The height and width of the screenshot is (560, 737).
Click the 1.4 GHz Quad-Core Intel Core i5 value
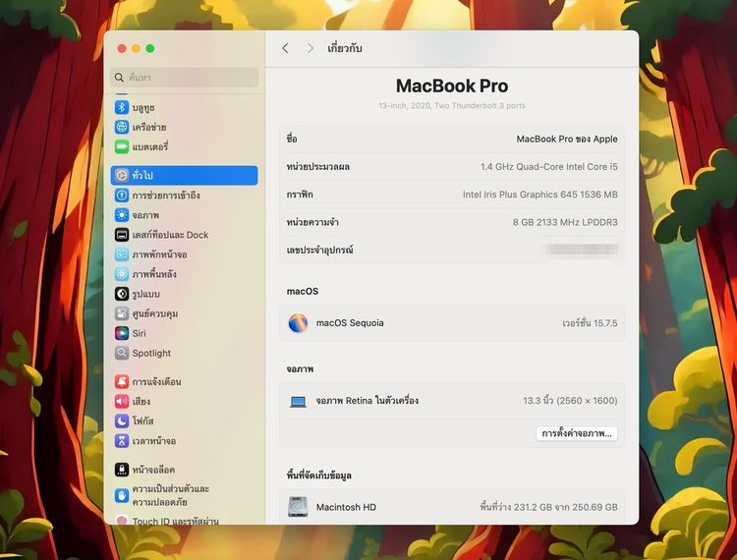(x=549, y=167)
